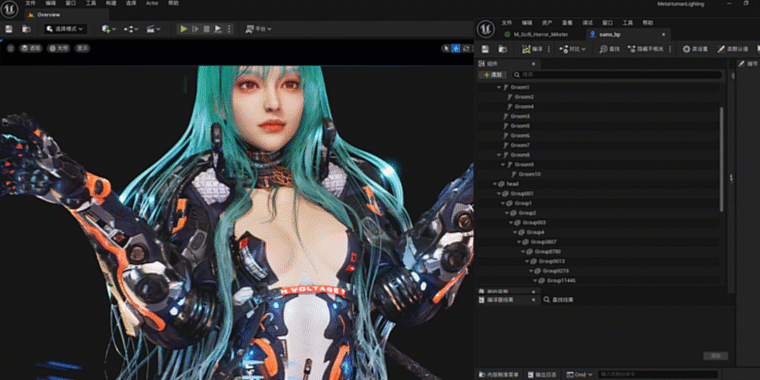Click the green Add (添加) component button
Image resolution: width=760 pixels, height=380 pixels.
[x=493, y=75]
